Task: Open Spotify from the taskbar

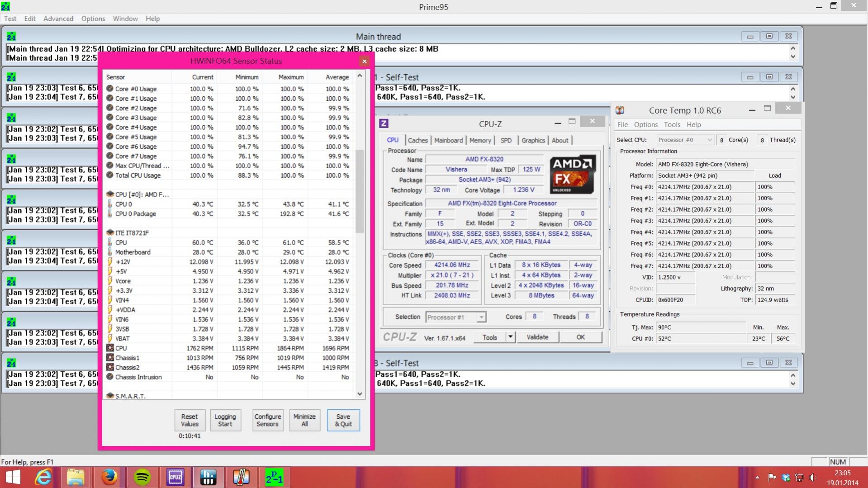Action: click(x=142, y=477)
